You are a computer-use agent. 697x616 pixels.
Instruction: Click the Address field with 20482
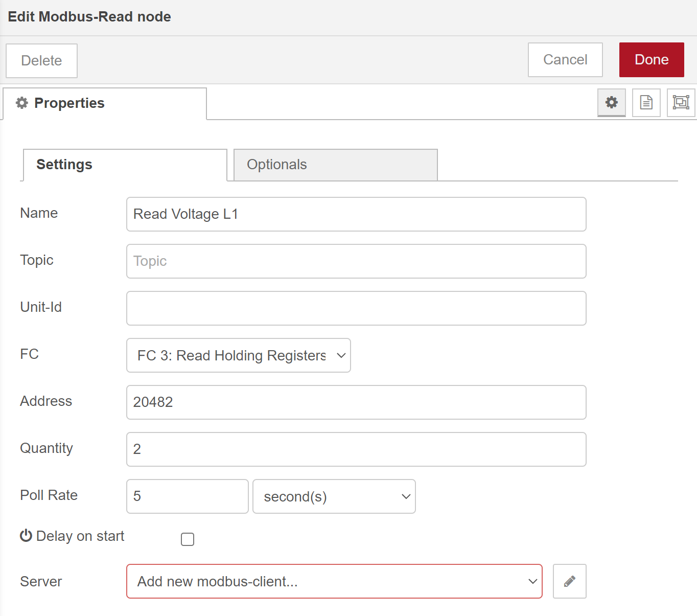point(356,402)
